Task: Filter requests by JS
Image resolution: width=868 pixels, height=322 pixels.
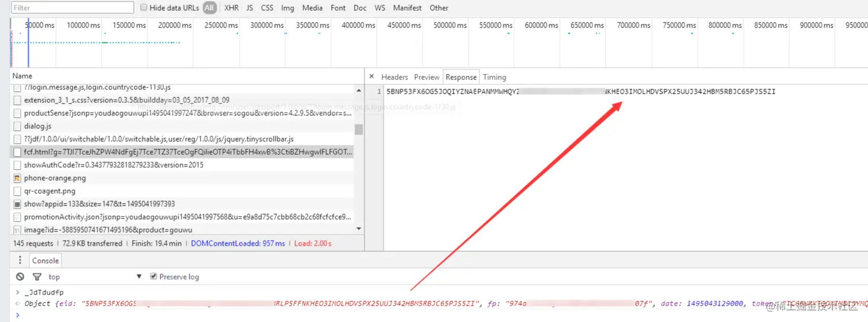Action: (250, 8)
